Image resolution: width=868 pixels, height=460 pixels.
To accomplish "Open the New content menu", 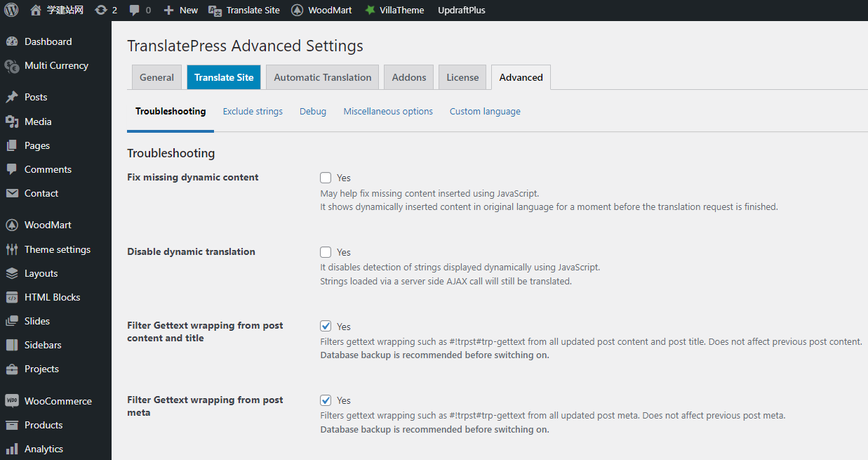I will (x=181, y=10).
